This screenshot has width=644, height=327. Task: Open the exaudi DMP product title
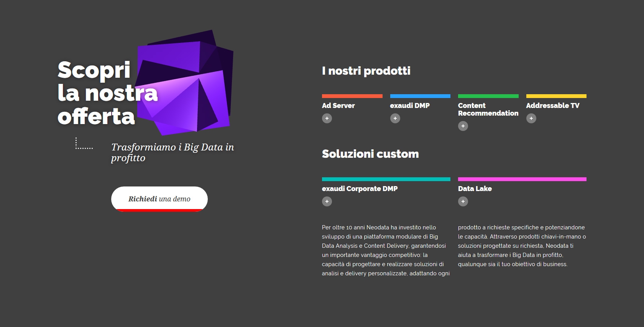[x=410, y=106]
